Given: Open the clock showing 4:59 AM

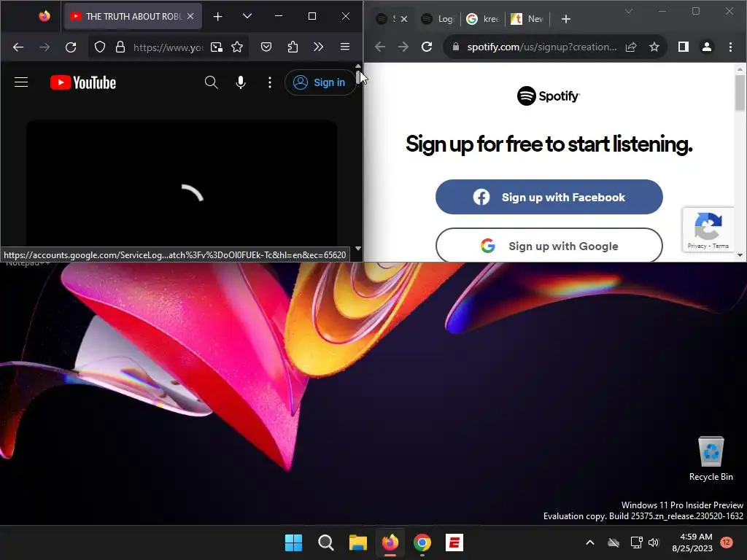Looking at the screenshot, I should pyautogui.click(x=693, y=542).
